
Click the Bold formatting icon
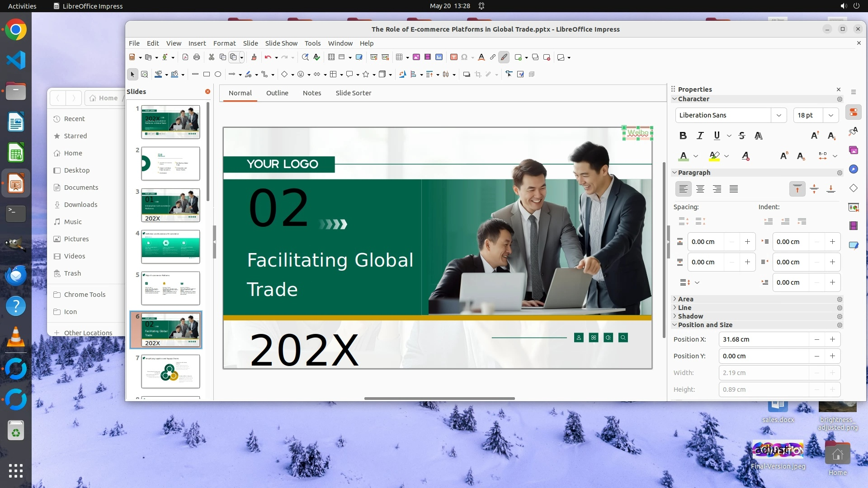[x=683, y=136]
